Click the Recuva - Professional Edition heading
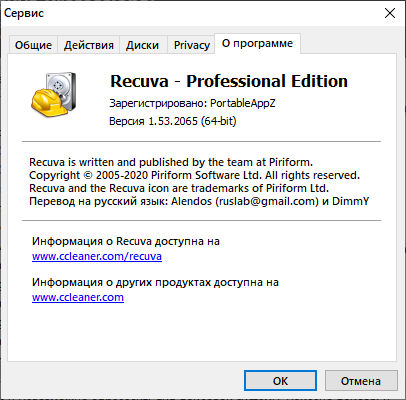406x400 pixels. pos(229,81)
